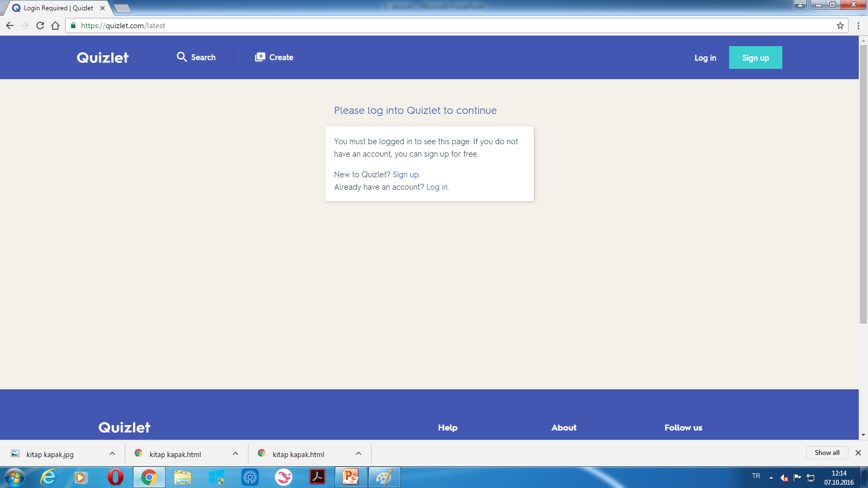Open Adobe Acrobat from taskbar

click(317, 477)
